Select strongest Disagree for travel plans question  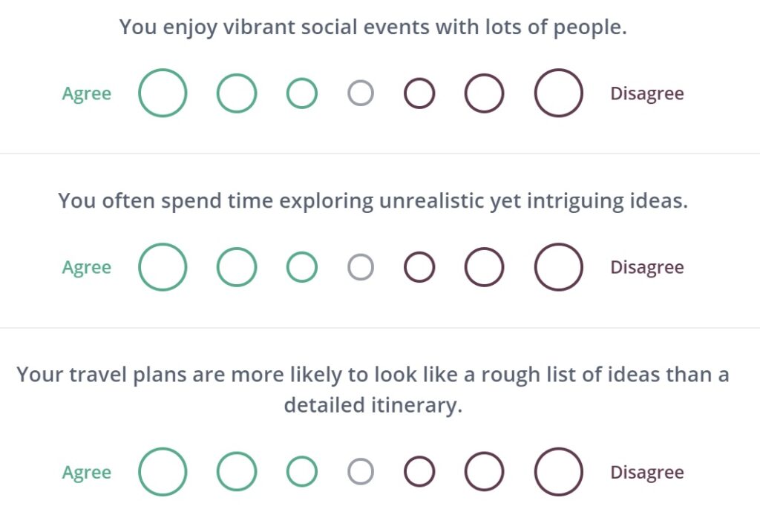[558, 471]
